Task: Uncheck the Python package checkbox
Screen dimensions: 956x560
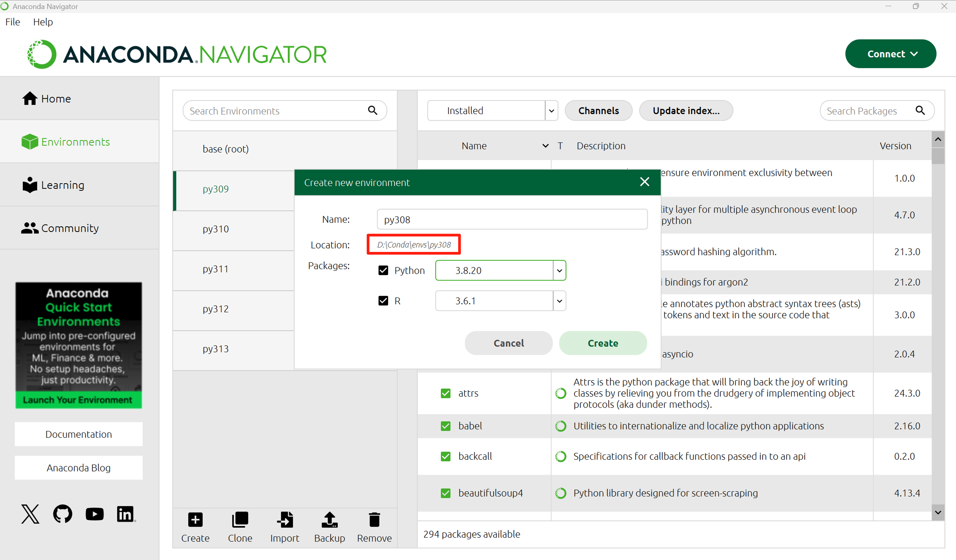Action: (x=383, y=270)
